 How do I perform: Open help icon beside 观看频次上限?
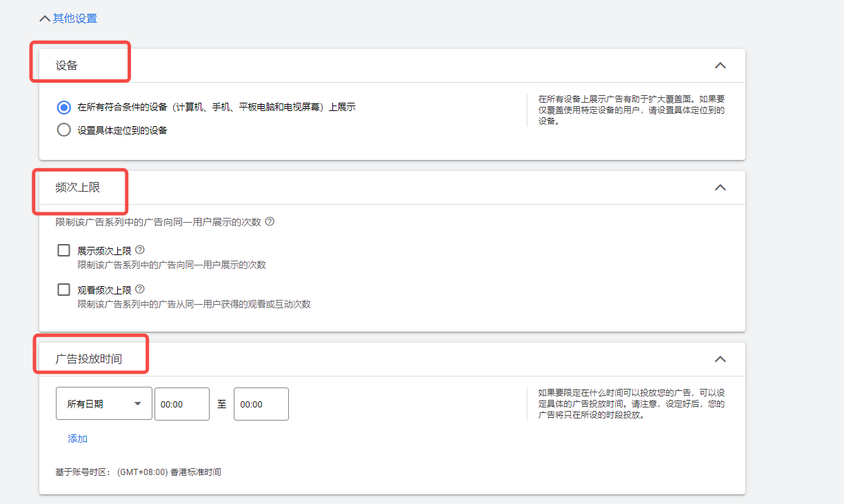(140, 290)
